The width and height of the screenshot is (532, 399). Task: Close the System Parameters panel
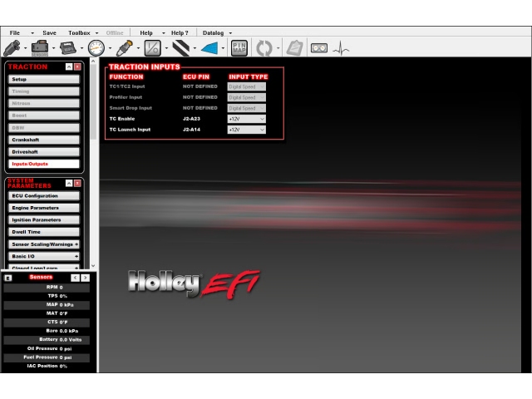(x=77, y=183)
